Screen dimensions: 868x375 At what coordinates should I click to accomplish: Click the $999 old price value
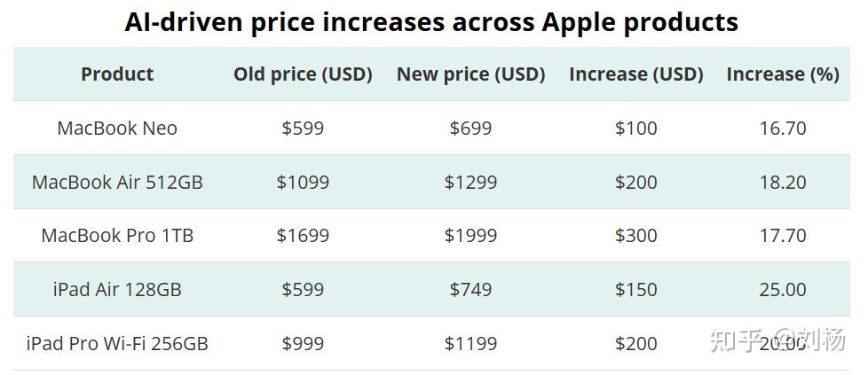click(303, 343)
